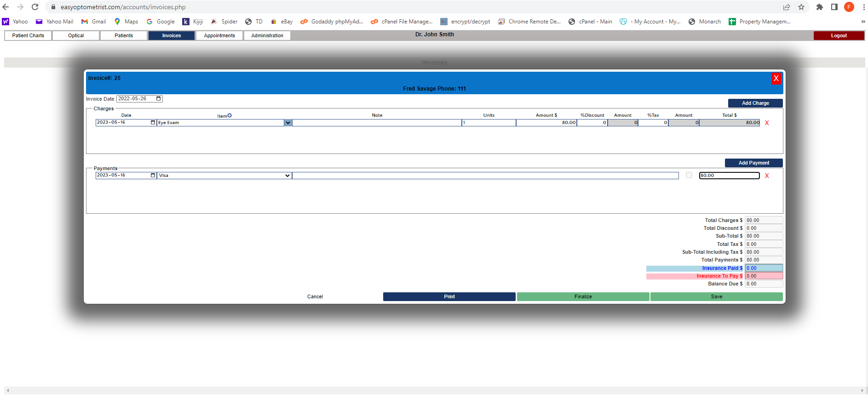The height and width of the screenshot is (410, 868).
Task: Click the charge Note field
Action: point(377,123)
